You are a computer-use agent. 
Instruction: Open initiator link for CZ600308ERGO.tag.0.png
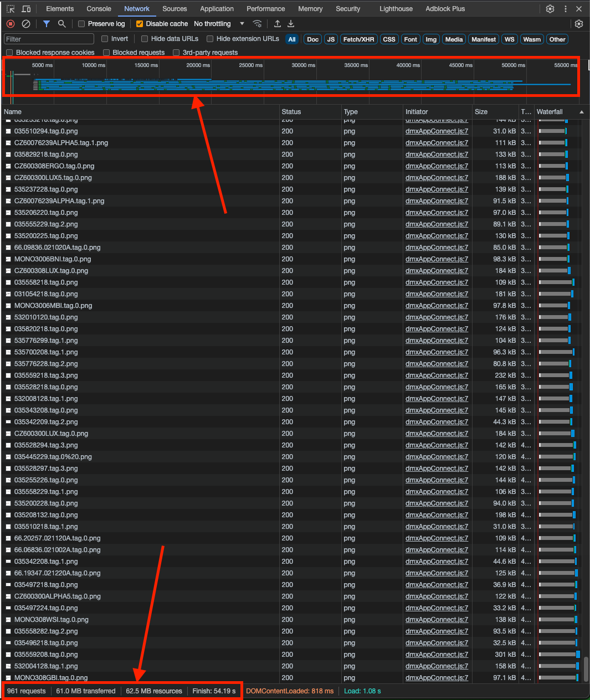coord(437,166)
